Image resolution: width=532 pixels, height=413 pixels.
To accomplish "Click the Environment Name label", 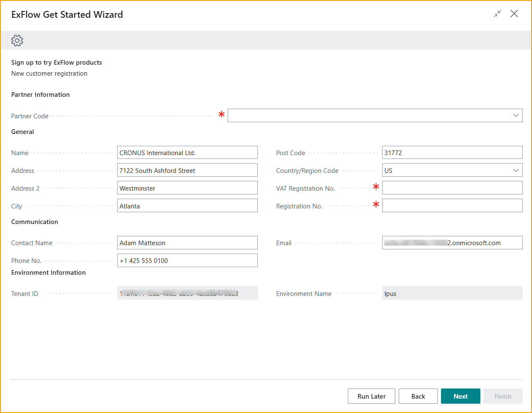I will pyautogui.click(x=304, y=294).
